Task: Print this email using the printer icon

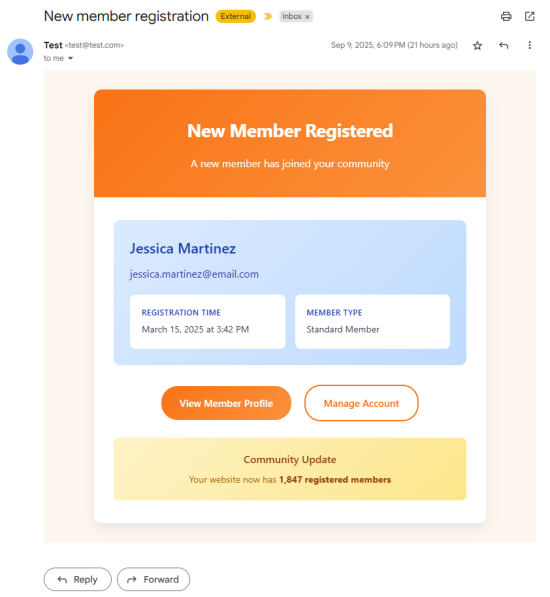Action: [x=506, y=16]
